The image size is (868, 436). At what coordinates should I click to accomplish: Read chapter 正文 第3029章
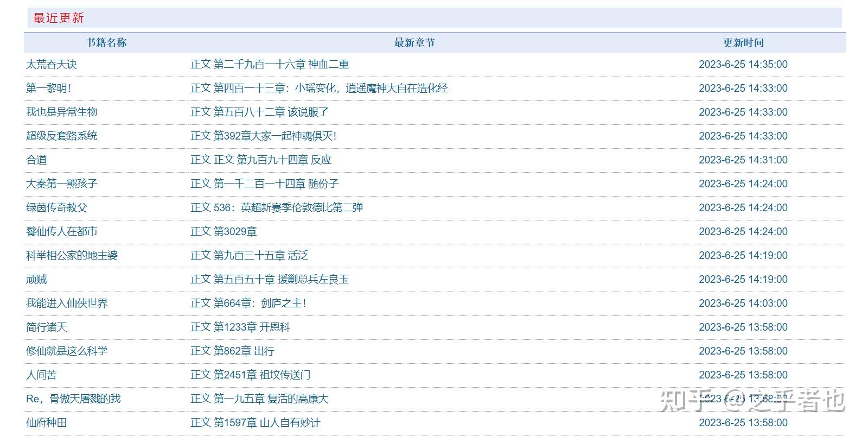coord(224,231)
